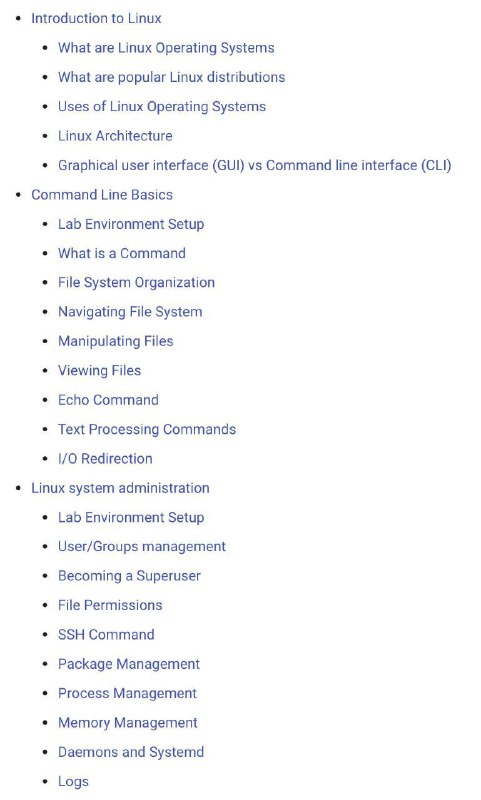Open What are popular Linux distributions

(171, 77)
